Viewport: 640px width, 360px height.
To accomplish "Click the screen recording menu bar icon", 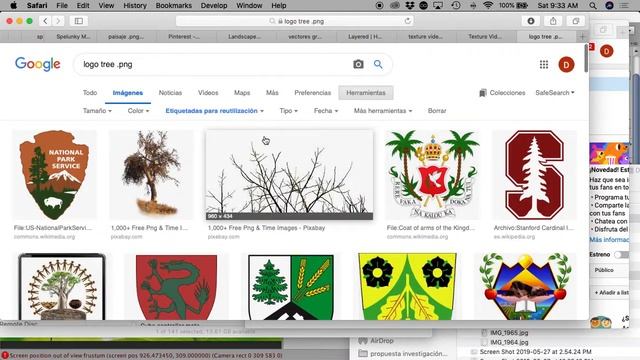I will point(379,5).
